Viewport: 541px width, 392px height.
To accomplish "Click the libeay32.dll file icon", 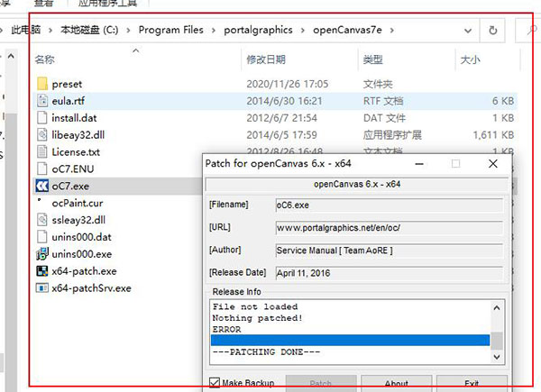I will (x=41, y=134).
